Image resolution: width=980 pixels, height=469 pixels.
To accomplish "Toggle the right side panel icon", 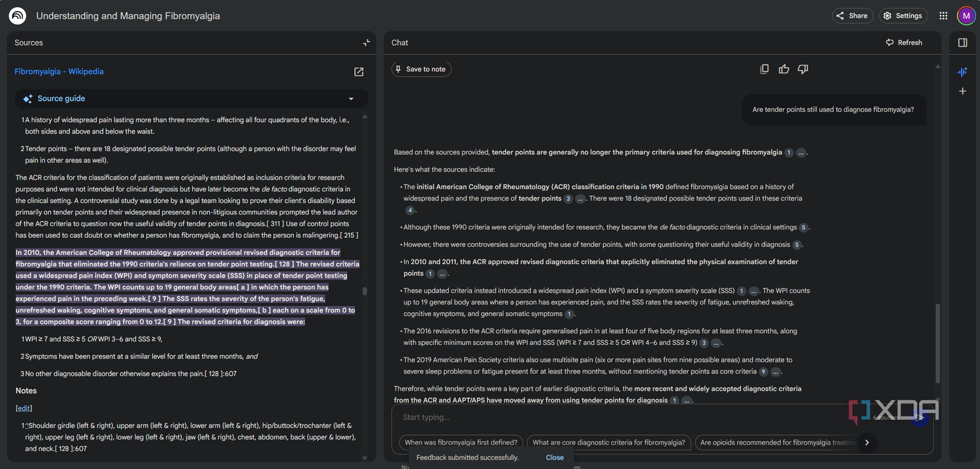I will [962, 42].
